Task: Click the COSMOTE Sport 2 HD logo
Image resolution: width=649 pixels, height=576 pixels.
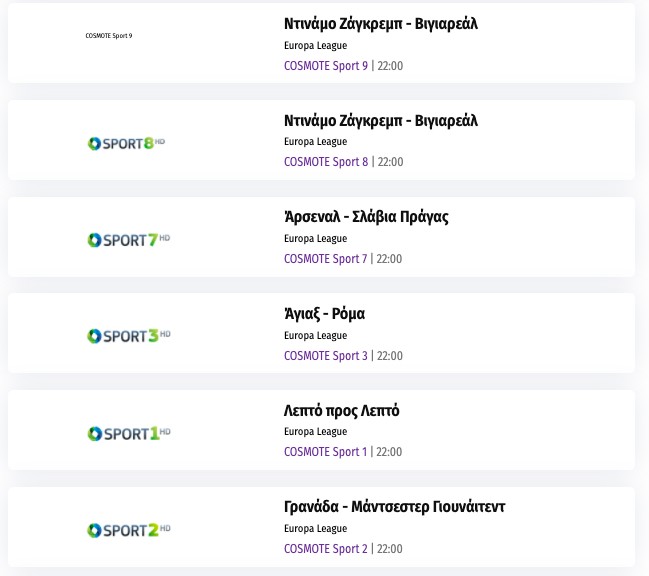Action: 126,529
